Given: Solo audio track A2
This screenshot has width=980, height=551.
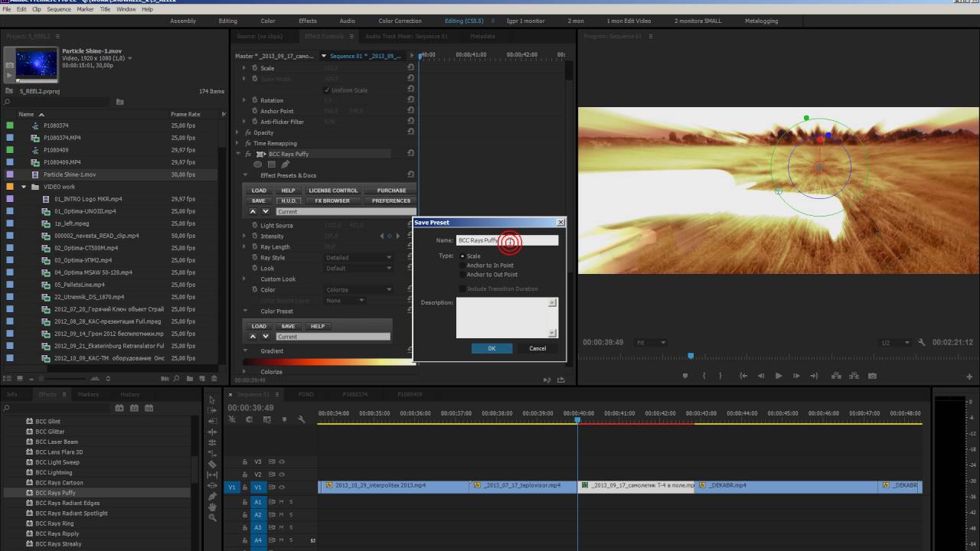Looking at the screenshot, I should (x=291, y=514).
